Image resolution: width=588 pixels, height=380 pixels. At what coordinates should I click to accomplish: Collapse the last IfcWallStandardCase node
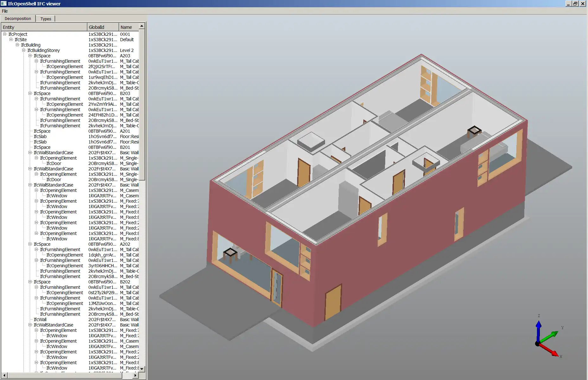[30, 325]
